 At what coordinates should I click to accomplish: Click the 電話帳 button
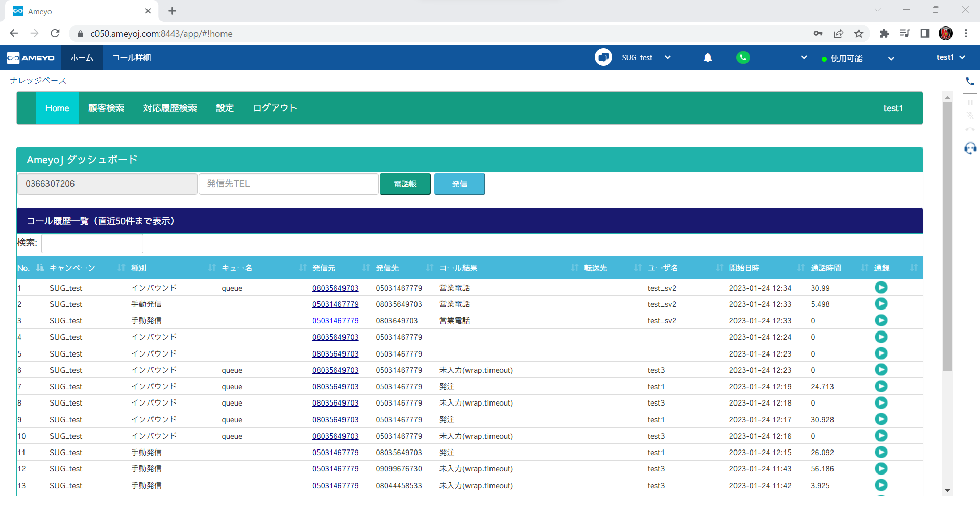coord(405,184)
